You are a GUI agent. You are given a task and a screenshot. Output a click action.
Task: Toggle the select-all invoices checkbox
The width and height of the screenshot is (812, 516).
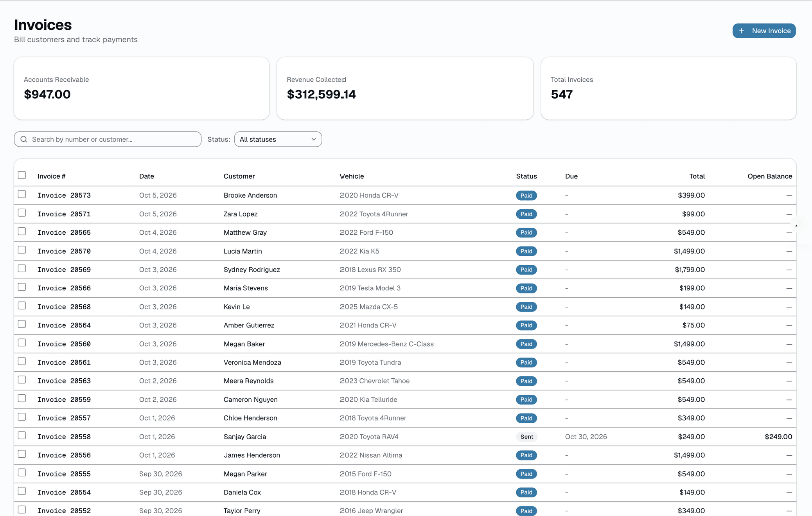(22, 175)
